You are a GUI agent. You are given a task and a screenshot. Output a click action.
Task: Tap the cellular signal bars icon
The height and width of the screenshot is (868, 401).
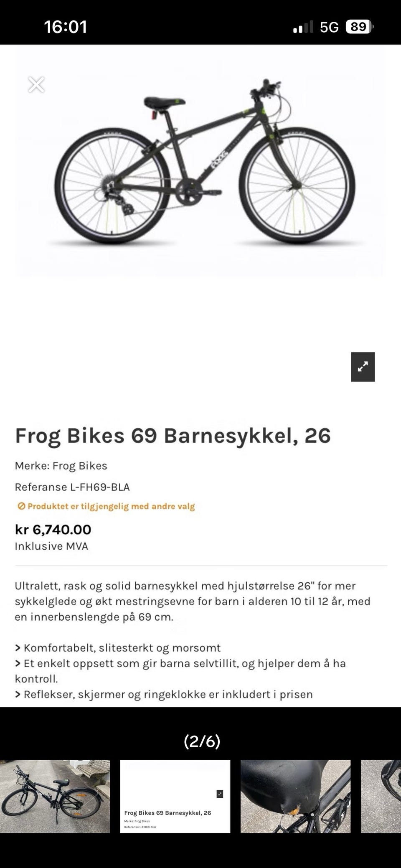tap(303, 28)
